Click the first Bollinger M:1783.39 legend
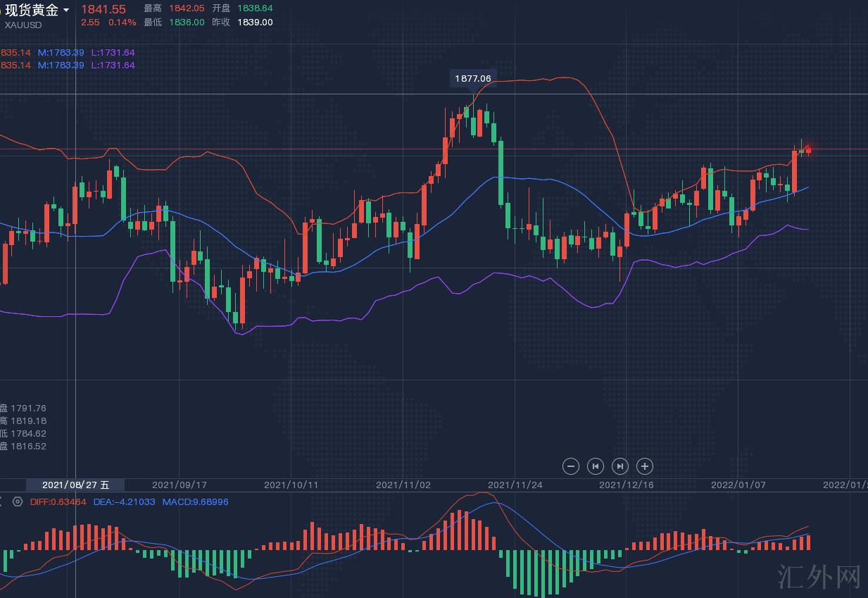The height and width of the screenshot is (598, 868). click(61, 53)
